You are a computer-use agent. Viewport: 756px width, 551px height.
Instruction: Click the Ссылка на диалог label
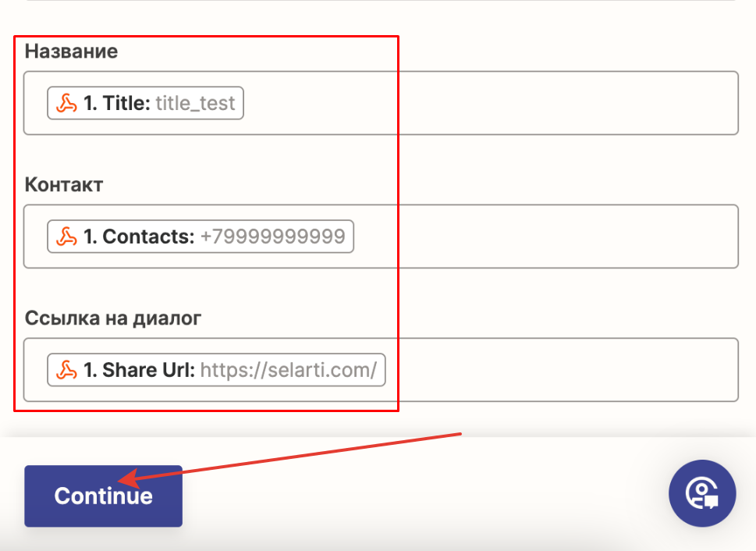point(113,318)
